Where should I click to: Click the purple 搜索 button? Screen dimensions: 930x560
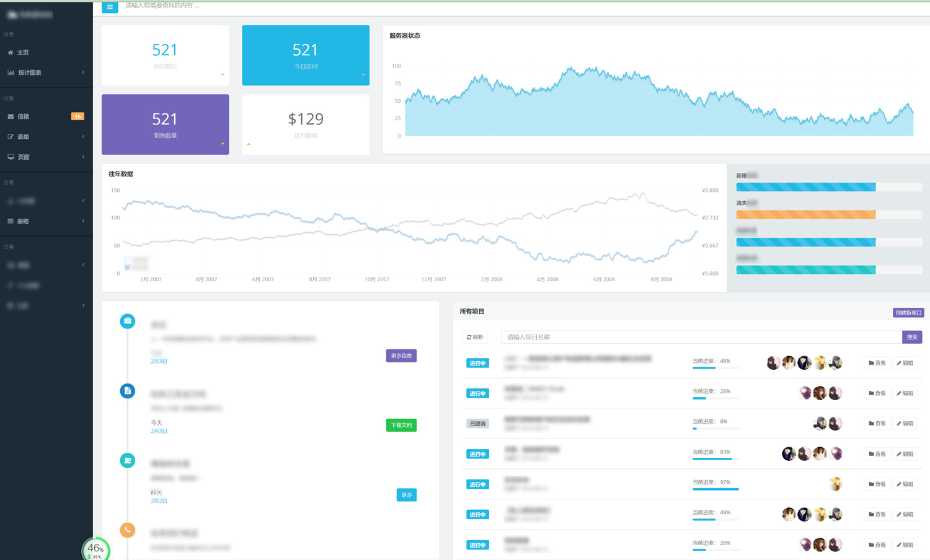tap(912, 337)
